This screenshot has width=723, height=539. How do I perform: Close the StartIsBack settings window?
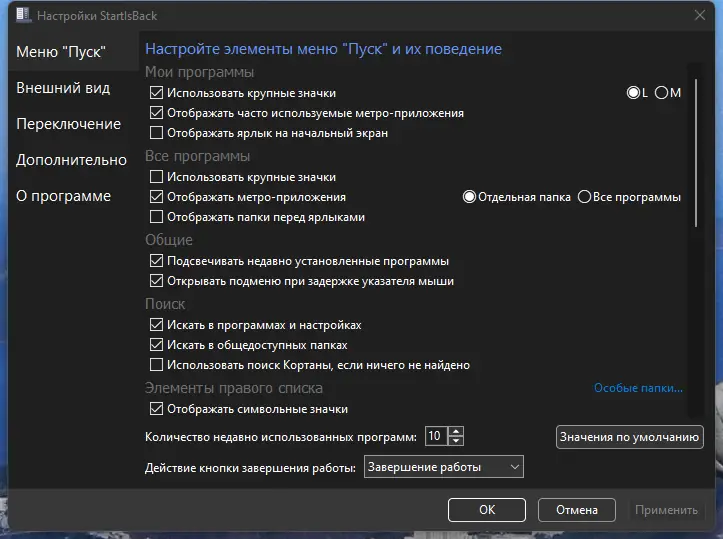[x=699, y=15]
